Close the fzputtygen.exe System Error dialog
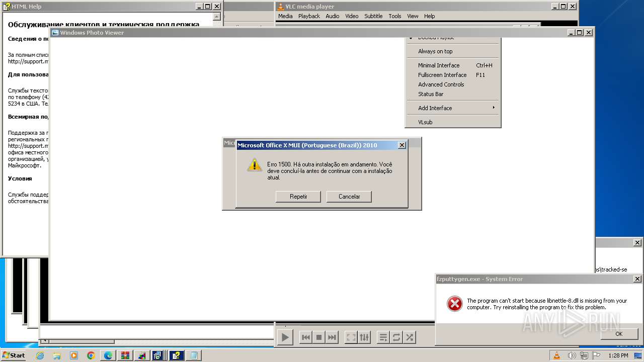The height and width of the screenshot is (362, 644). point(637,279)
